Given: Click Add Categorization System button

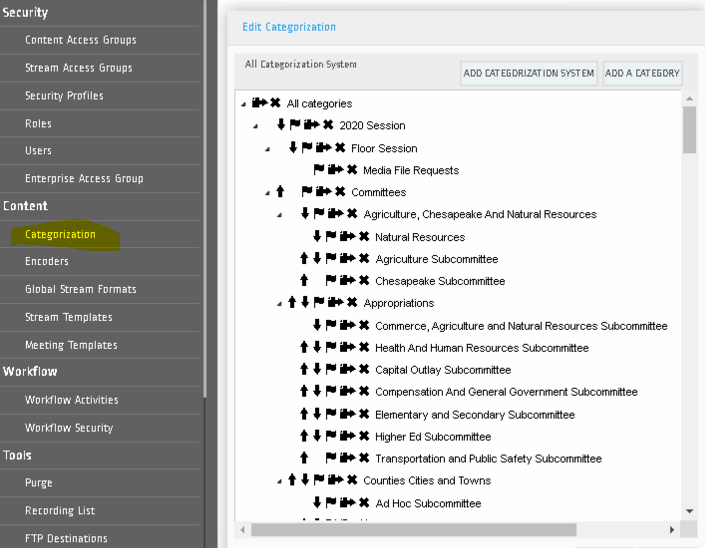Looking at the screenshot, I should click(529, 73).
